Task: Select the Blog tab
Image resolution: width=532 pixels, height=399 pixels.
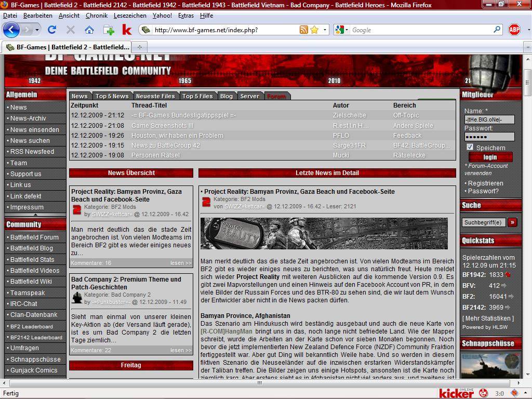Action: pos(227,96)
